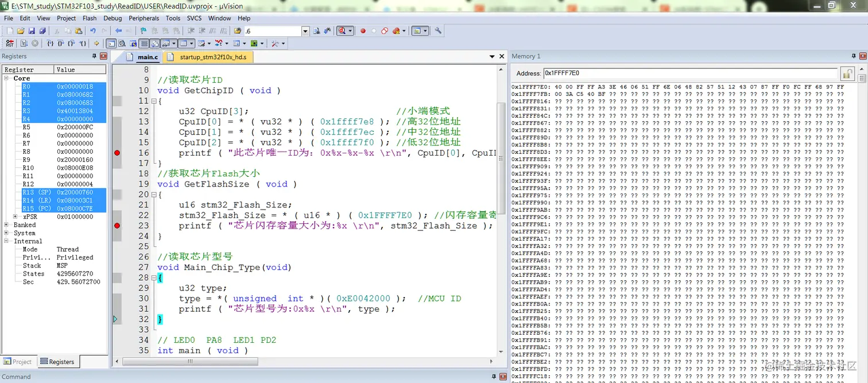Click the Insert Bookmark flag icon
Screen dimensions: 868x383
[144, 31]
